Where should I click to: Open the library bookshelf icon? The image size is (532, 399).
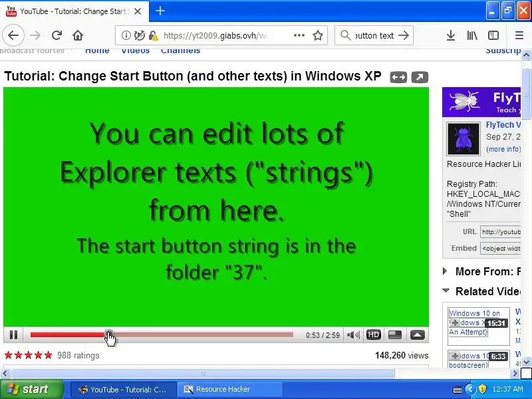[472, 35]
